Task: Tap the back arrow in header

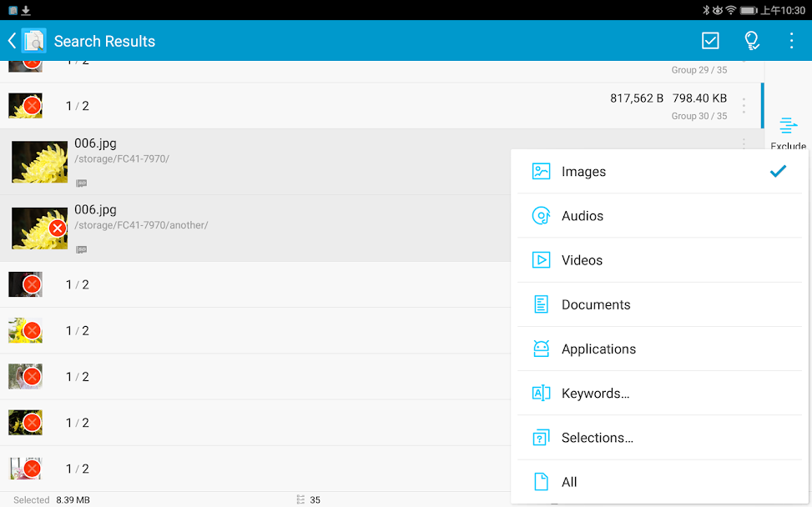Action: [12, 41]
